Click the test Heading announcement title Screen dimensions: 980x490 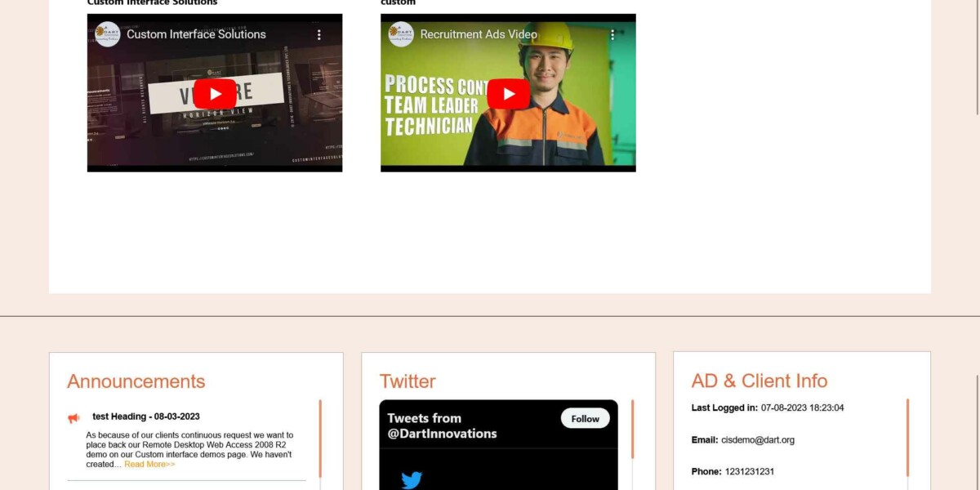(x=145, y=416)
